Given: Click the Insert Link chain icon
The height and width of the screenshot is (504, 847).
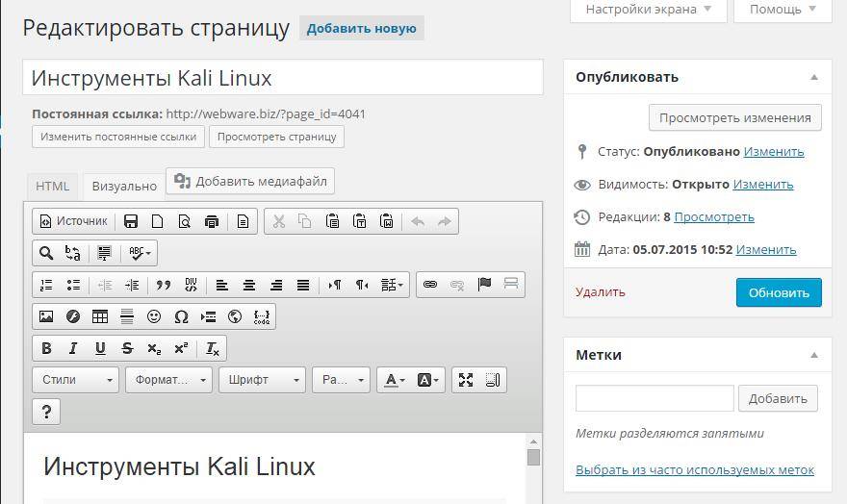Looking at the screenshot, I should point(430,285).
